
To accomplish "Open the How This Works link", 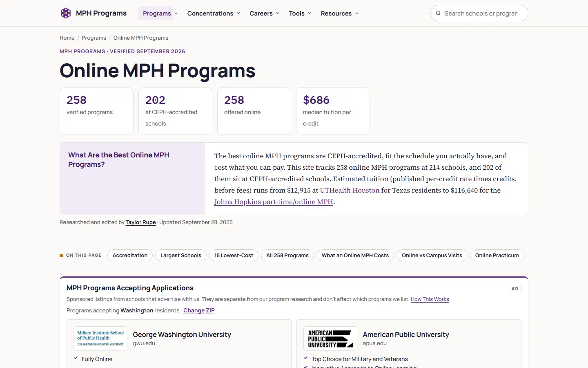I will [x=430, y=299].
